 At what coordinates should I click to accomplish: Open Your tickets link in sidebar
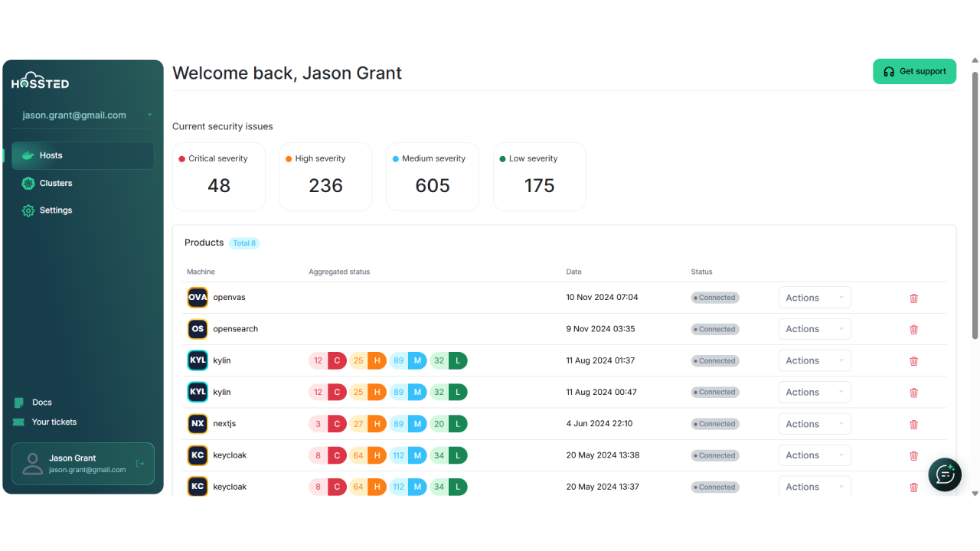[54, 422]
